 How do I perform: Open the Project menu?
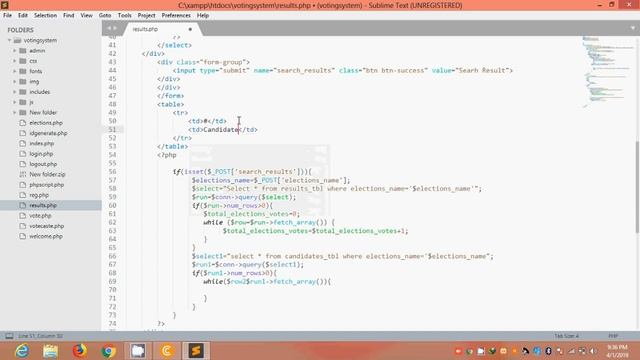[147, 15]
